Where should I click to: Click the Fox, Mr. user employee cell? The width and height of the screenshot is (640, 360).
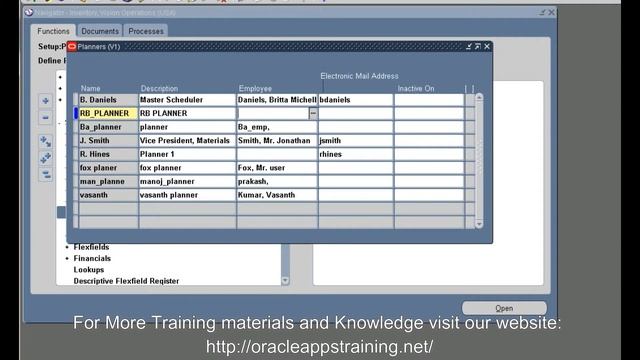[277, 168]
